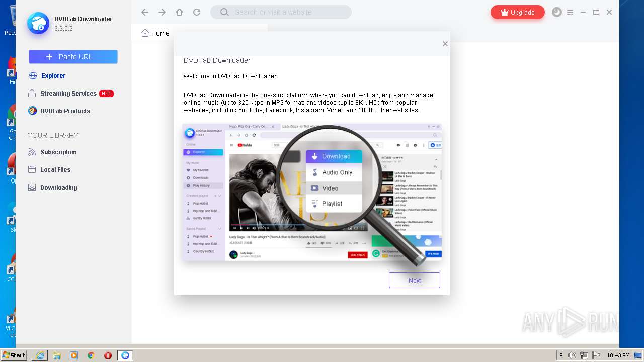
Task: Show hidden system tray icons
Action: click(x=561, y=355)
